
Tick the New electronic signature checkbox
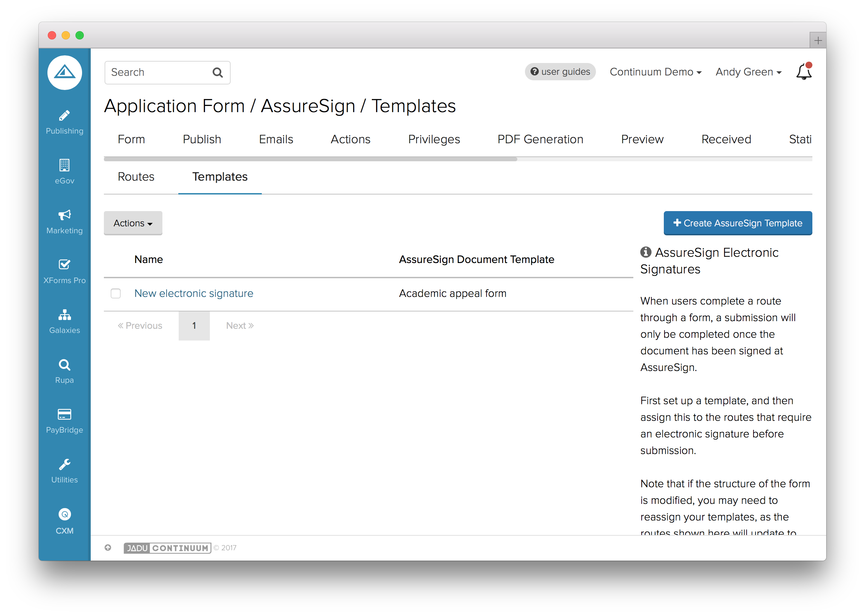116,293
